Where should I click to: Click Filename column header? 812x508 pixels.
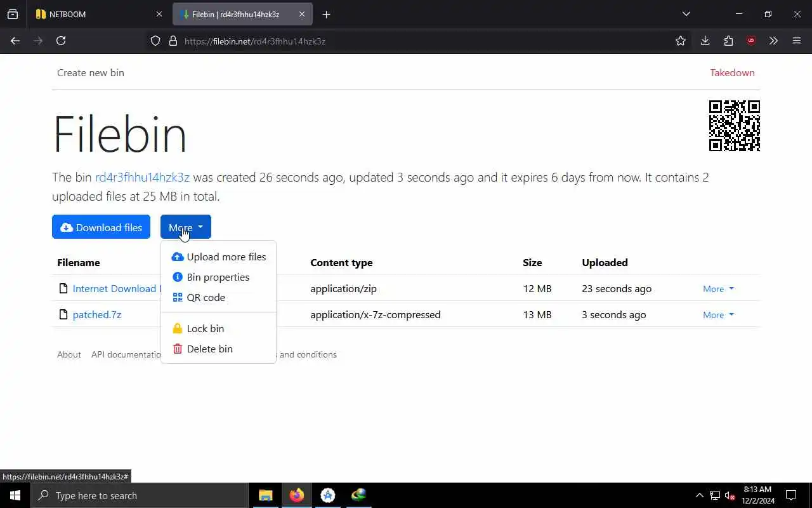pos(79,262)
